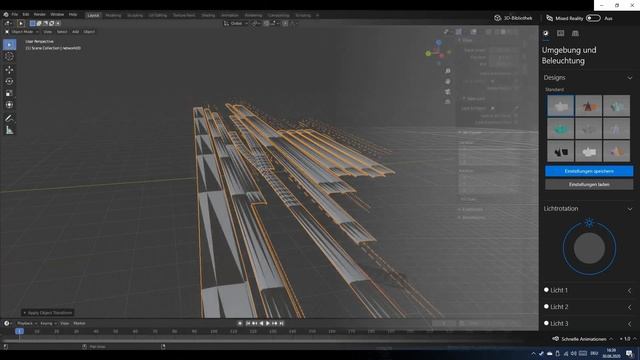The width and height of the screenshot is (640, 360).
Task: Select the first gray design thumbnail
Action: click(560, 106)
